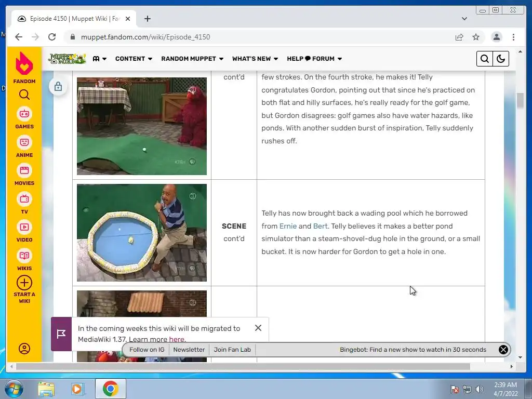Click the page lock icon

click(x=58, y=87)
